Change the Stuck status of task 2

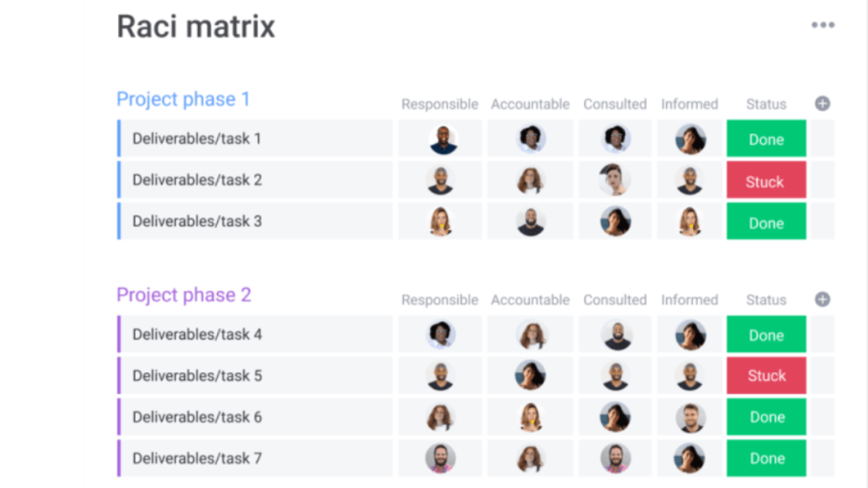tap(766, 181)
